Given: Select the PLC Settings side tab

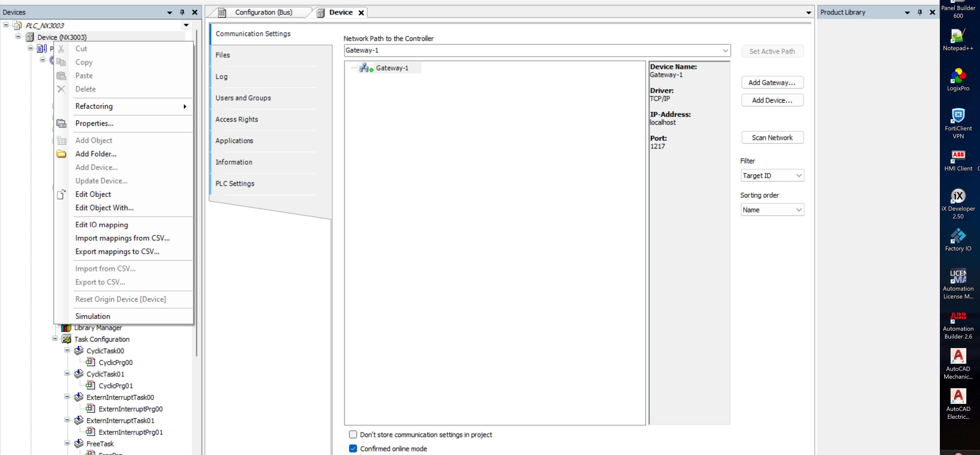Looking at the screenshot, I should pos(235,183).
